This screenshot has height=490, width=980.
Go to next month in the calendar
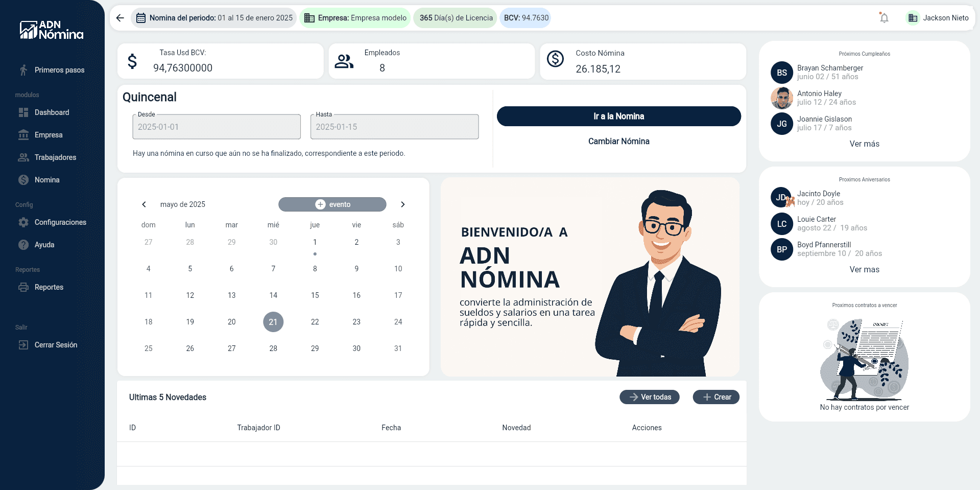403,204
